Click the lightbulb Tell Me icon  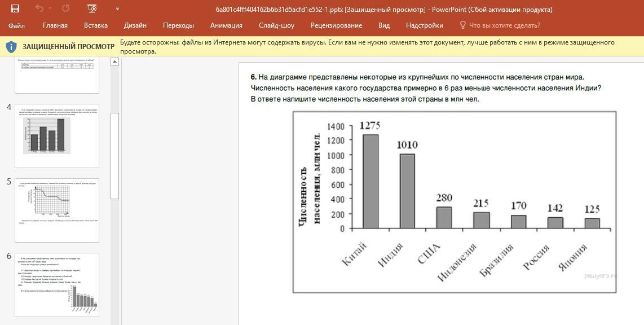point(463,25)
